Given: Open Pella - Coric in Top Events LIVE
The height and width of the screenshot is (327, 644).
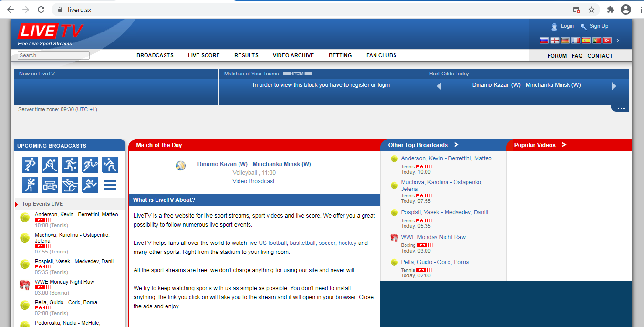Looking at the screenshot, I should tap(66, 302).
